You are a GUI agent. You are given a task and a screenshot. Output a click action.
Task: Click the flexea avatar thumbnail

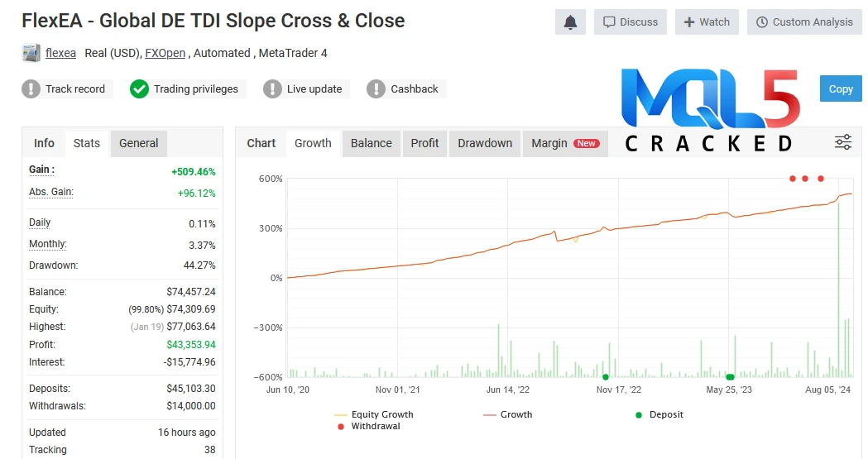(31, 53)
